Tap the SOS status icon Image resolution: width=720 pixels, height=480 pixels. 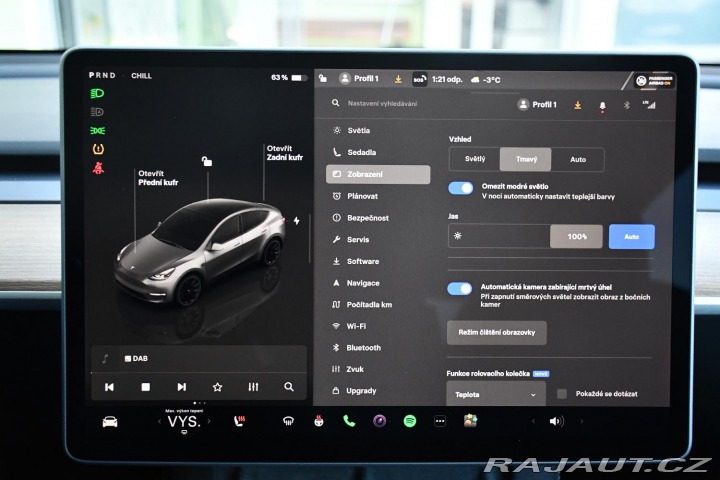[419, 79]
